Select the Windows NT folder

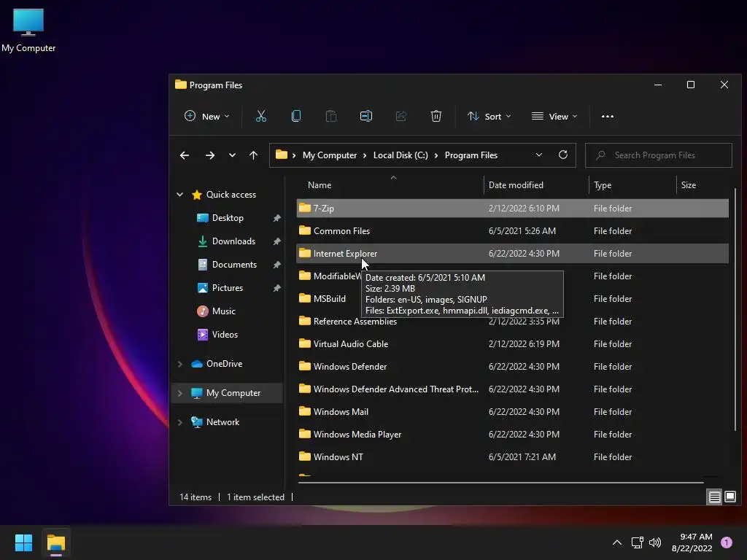(x=513, y=457)
